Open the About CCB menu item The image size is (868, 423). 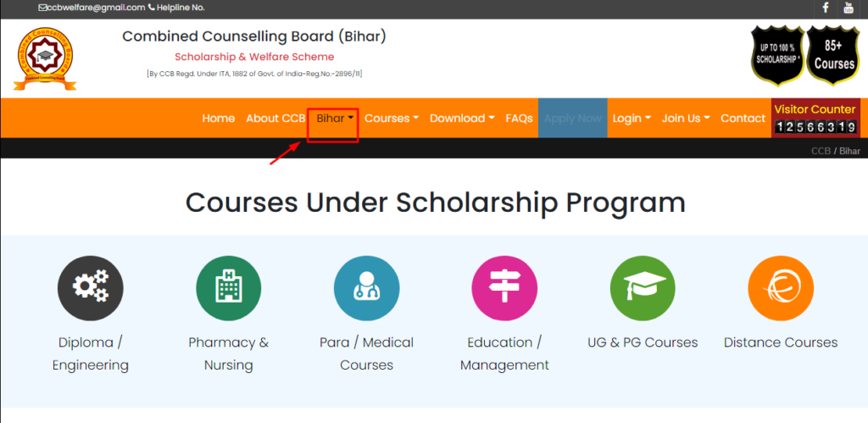tap(275, 119)
